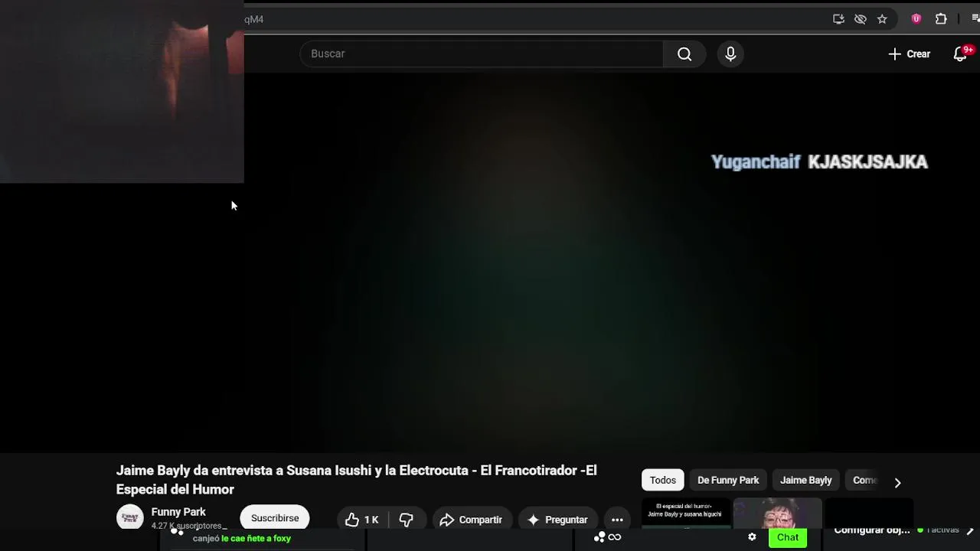Open the browser extensions puzzle icon
The image size is (980, 551).
941,19
